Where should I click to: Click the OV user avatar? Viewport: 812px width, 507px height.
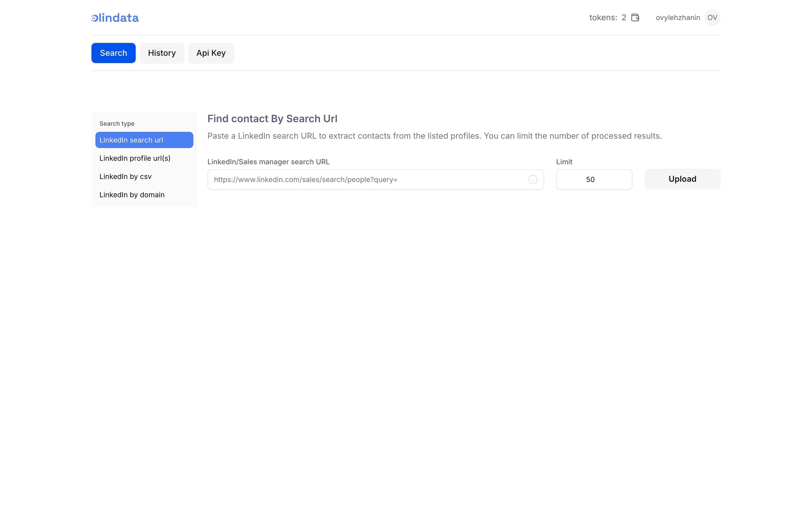(712, 17)
